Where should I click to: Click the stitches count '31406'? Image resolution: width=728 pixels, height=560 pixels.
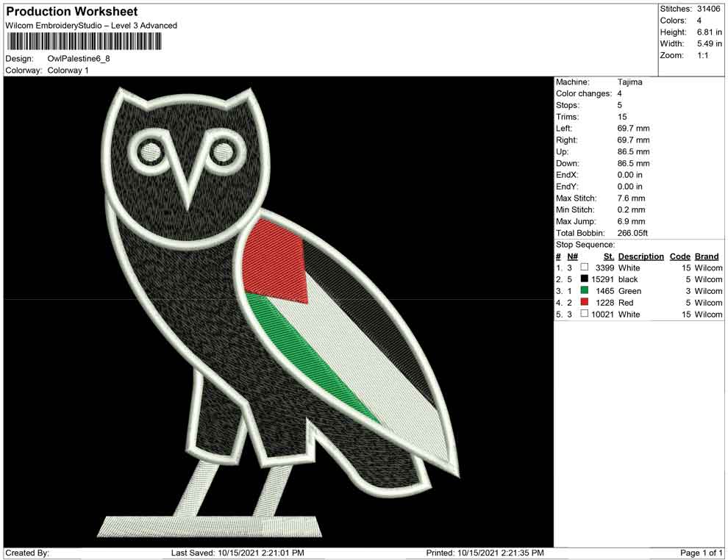[708, 9]
